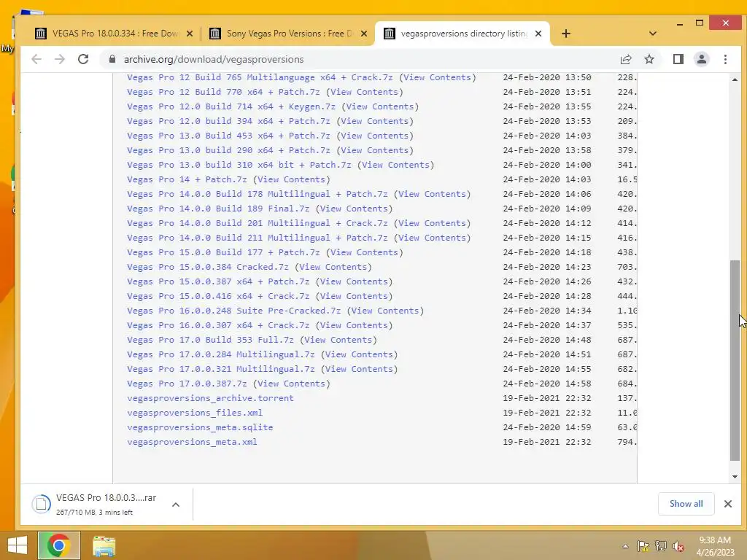Open network tray icon

[660, 546]
